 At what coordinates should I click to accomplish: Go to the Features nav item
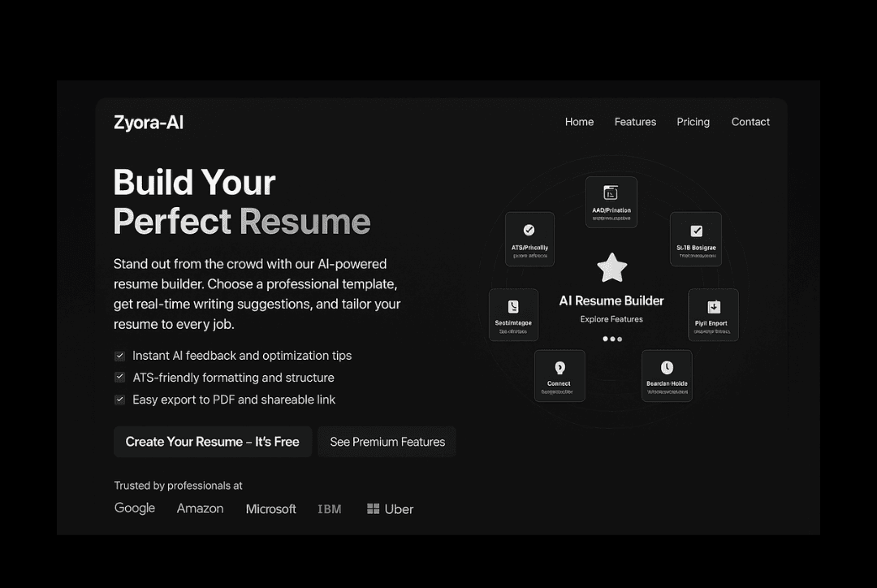(x=635, y=122)
